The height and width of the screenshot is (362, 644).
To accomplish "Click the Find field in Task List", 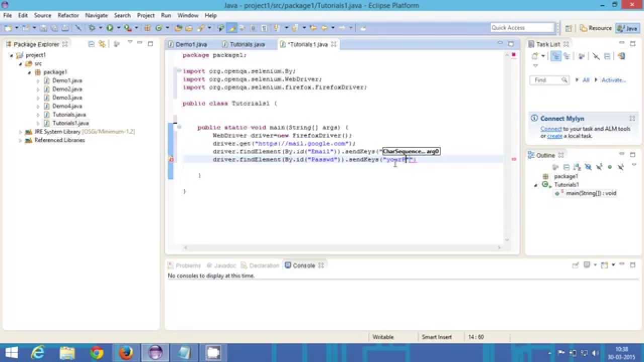I will pyautogui.click(x=549, y=80).
